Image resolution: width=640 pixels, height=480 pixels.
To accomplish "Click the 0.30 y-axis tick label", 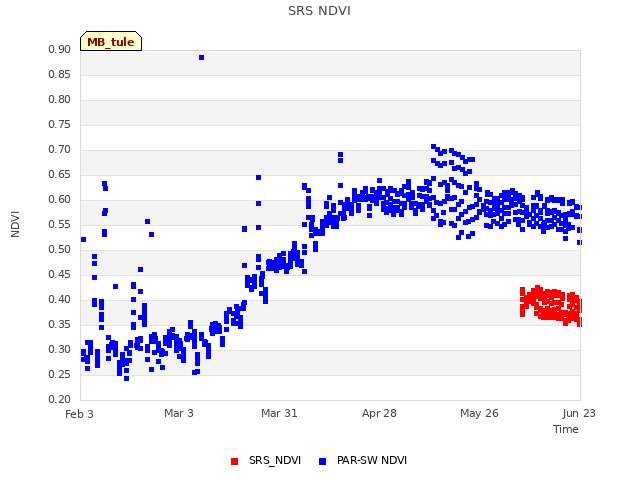I will coord(60,349).
